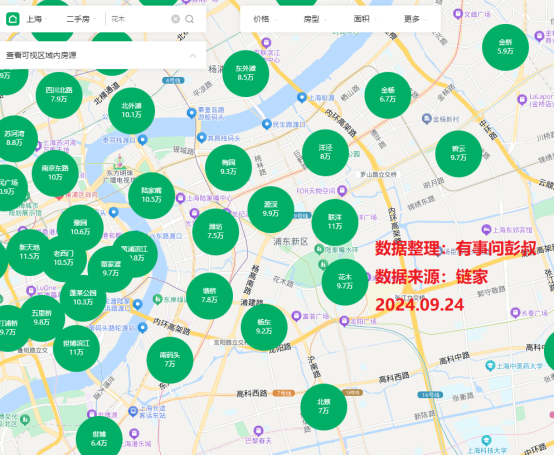Click the 上海中医药大学 teal school icon
This screenshot has height=455, width=554.
490,366
